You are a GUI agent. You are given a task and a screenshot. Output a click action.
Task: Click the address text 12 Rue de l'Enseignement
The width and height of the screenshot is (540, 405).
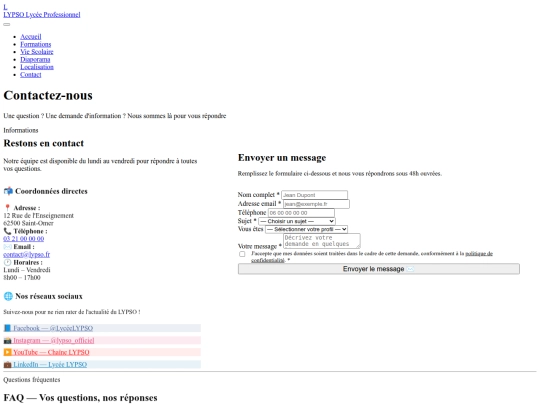click(x=39, y=216)
